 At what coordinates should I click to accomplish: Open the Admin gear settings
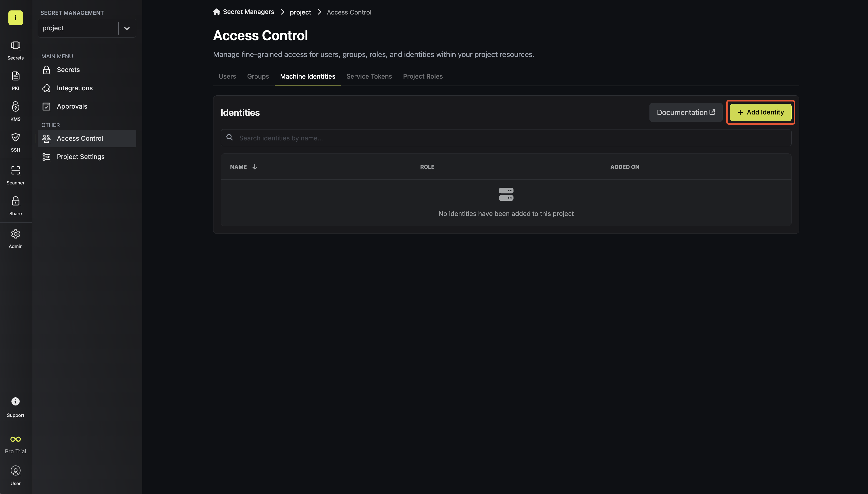coord(15,238)
